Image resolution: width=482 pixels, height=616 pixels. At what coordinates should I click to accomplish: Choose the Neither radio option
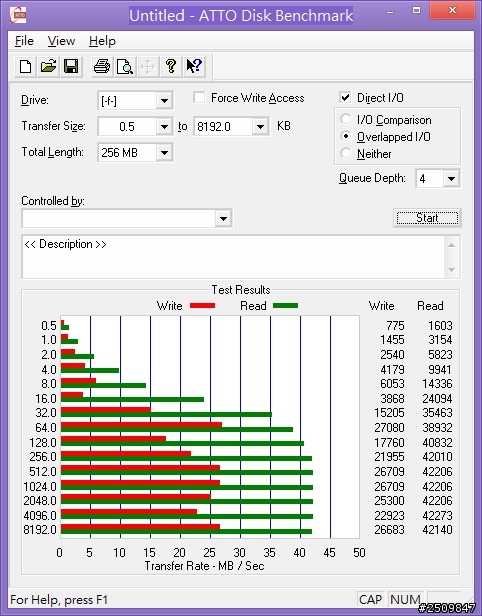coord(346,153)
